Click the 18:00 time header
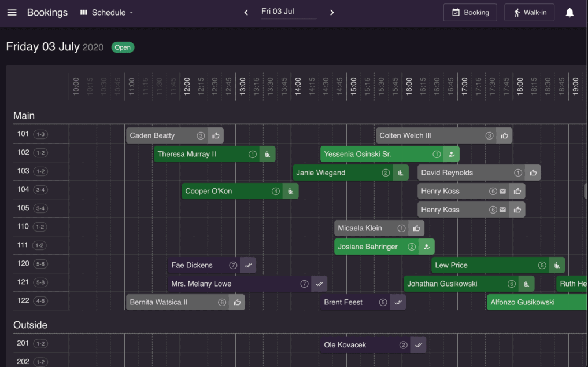The width and height of the screenshot is (588, 367). pyautogui.click(x=520, y=86)
